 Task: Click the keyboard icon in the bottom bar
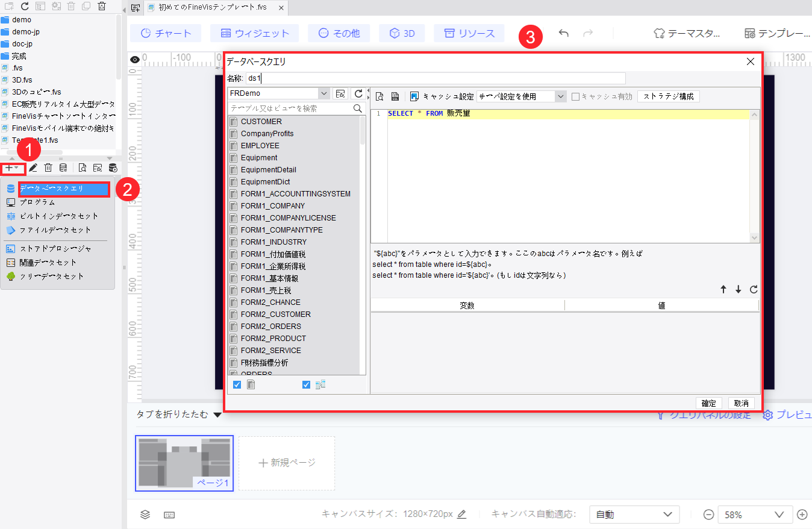click(x=169, y=515)
